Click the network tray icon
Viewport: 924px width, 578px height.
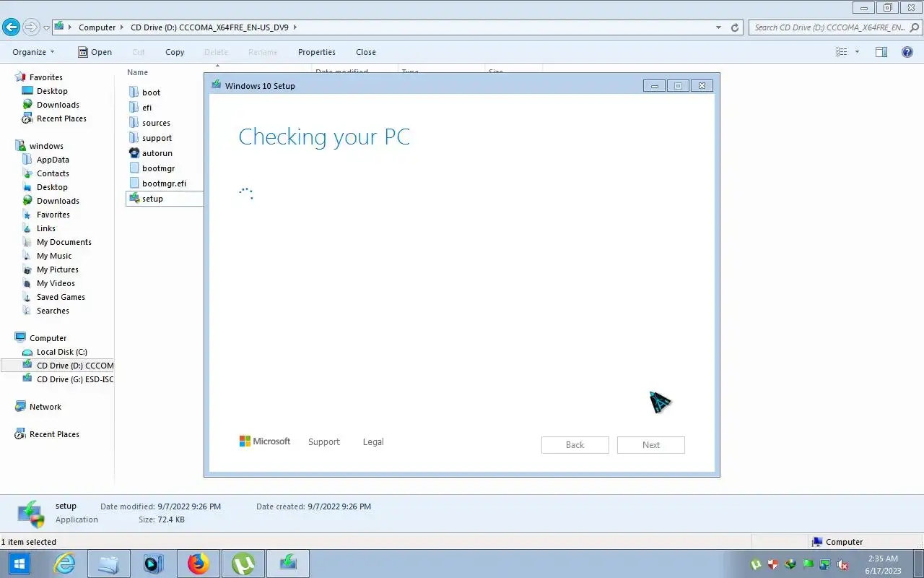[x=824, y=564]
